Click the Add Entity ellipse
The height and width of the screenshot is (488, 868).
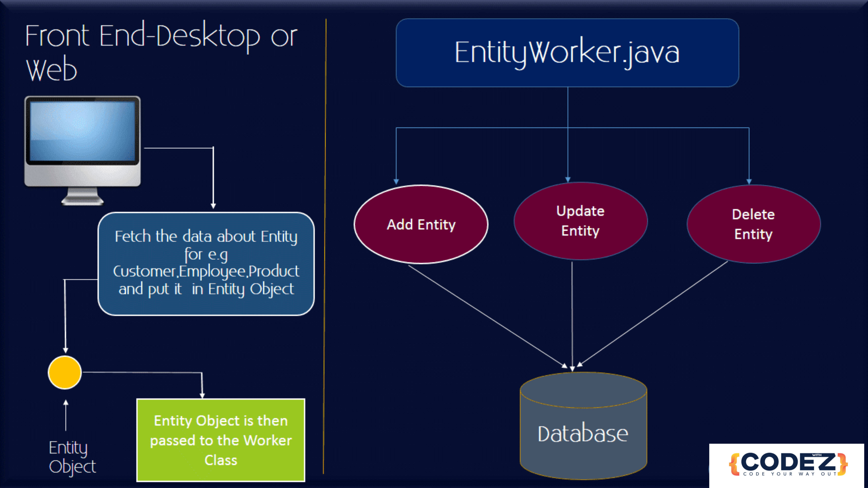[421, 224]
